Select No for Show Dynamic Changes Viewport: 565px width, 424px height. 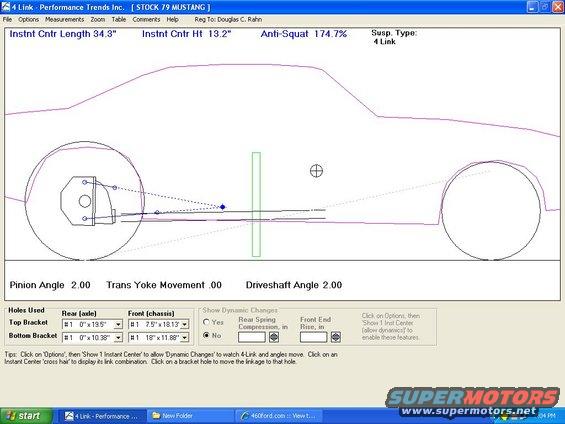tap(206, 335)
